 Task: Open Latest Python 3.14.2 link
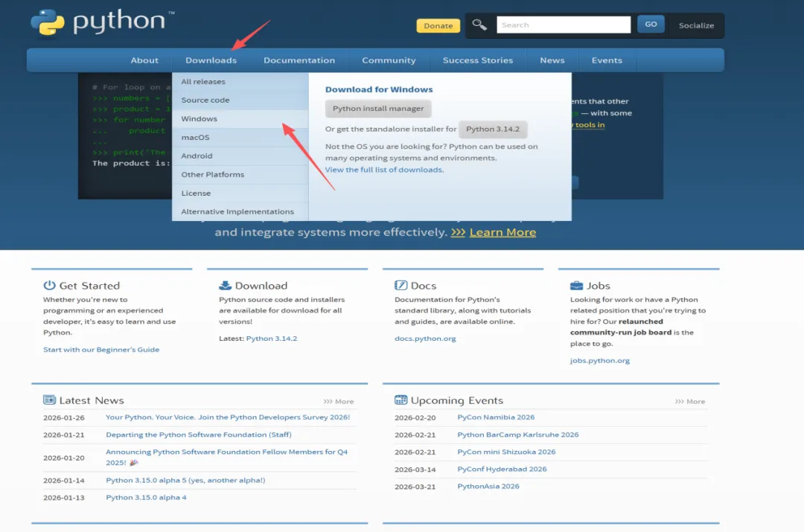coord(271,339)
